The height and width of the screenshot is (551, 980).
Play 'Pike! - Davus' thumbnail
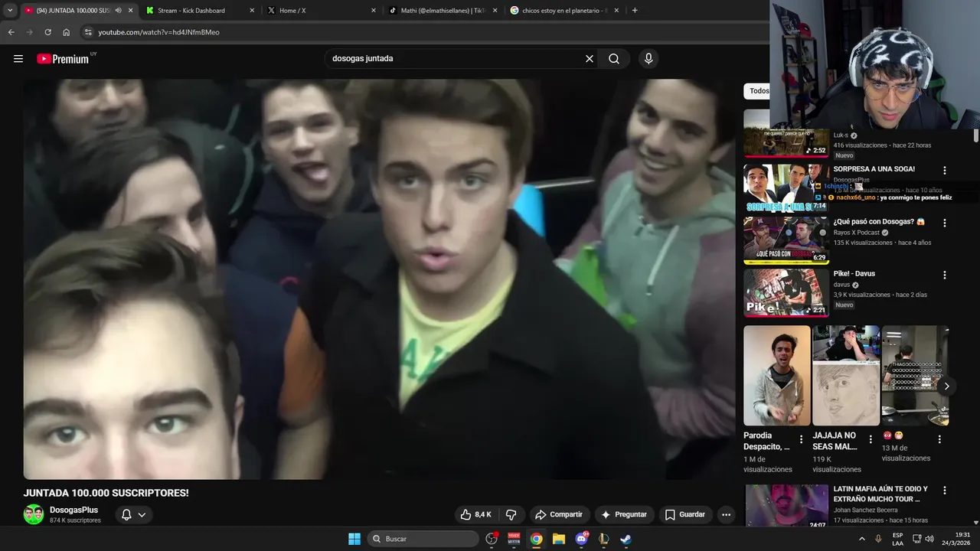pyautogui.click(x=786, y=292)
